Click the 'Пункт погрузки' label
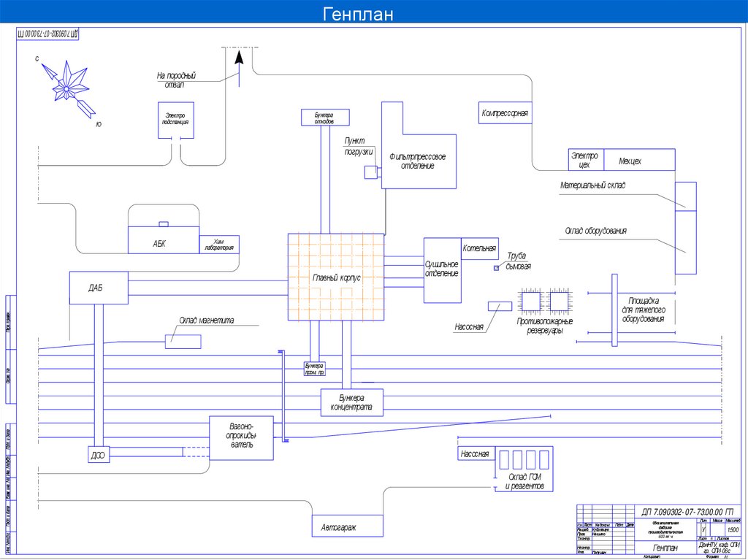 tap(358, 147)
